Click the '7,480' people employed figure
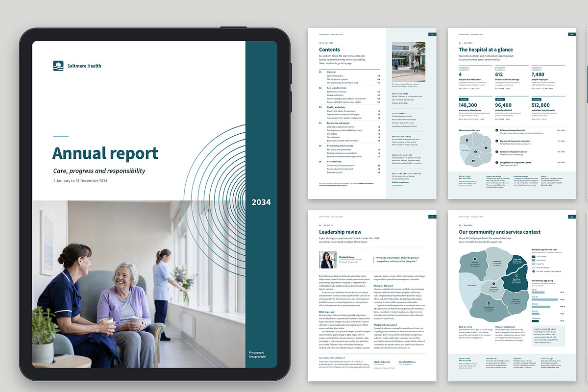Image resolution: width=588 pixels, height=392 pixels. (x=538, y=74)
